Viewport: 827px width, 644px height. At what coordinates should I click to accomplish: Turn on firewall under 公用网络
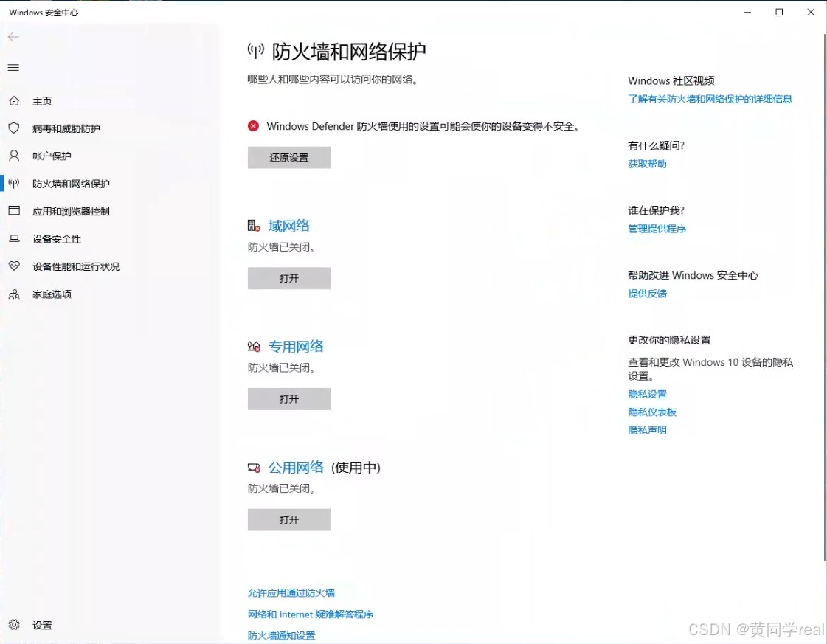click(289, 520)
